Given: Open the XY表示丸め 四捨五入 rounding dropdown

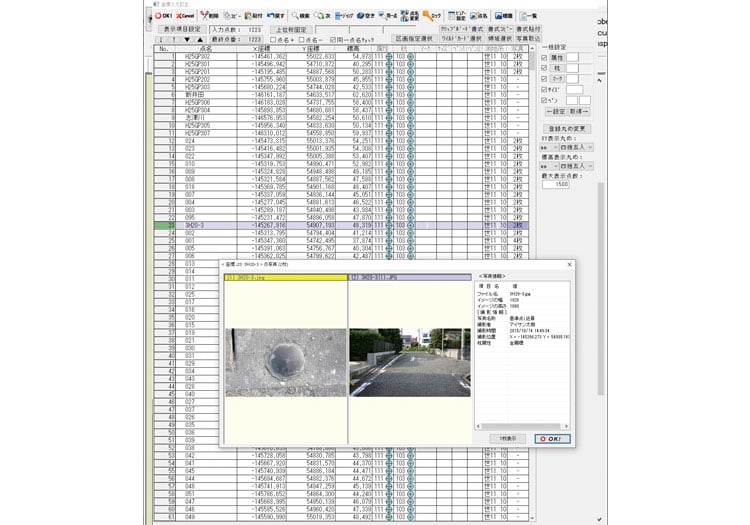Looking at the screenshot, I should [x=576, y=147].
